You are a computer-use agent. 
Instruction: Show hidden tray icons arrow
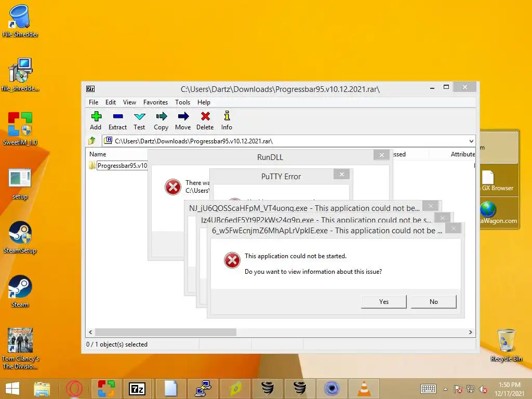point(445,389)
